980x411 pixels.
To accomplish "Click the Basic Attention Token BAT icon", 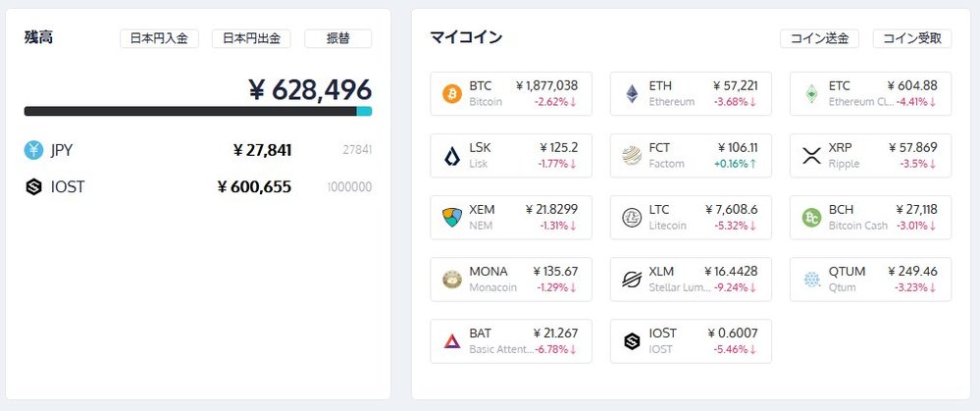I will (452, 340).
